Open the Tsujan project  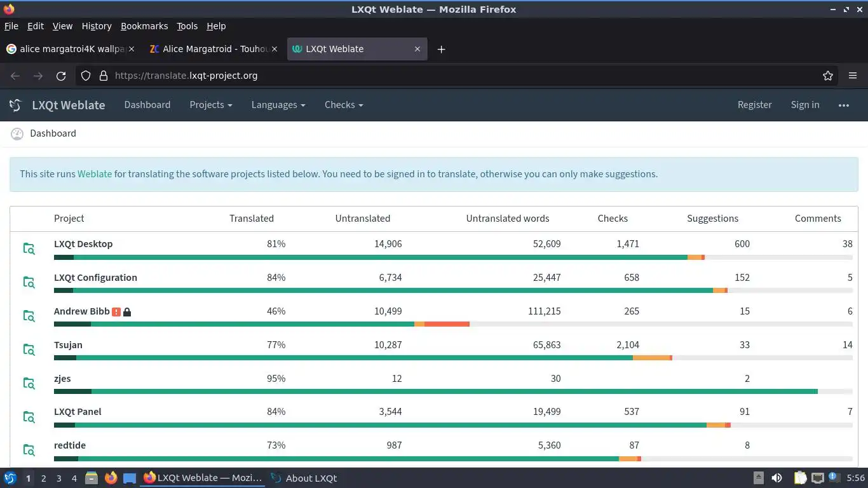[x=68, y=345]
